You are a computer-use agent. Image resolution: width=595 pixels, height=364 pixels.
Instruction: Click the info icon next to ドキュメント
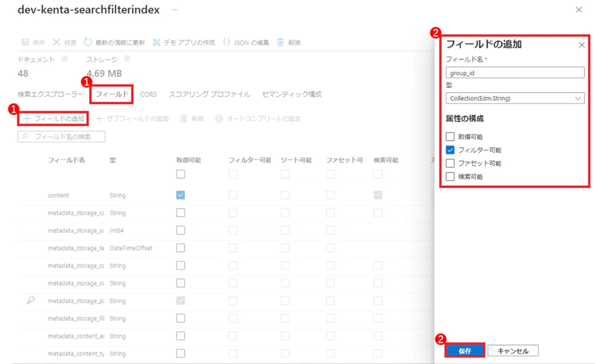coord(64,59)
